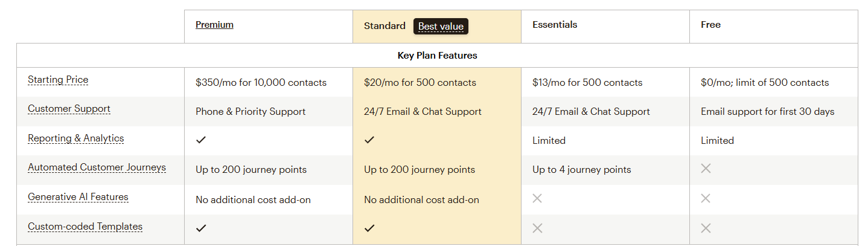Screen dimensions: 868x246
Task: Click the Best value badge
Action: click(x=441, y=26)
